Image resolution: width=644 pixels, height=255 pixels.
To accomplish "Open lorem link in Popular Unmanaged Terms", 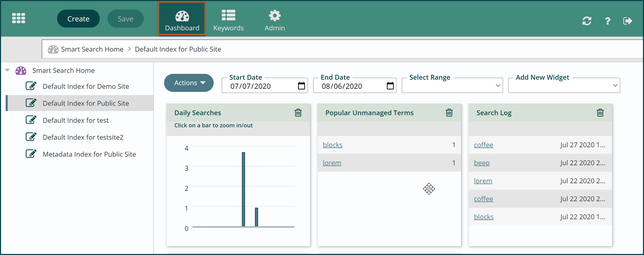I will [332, 163].
